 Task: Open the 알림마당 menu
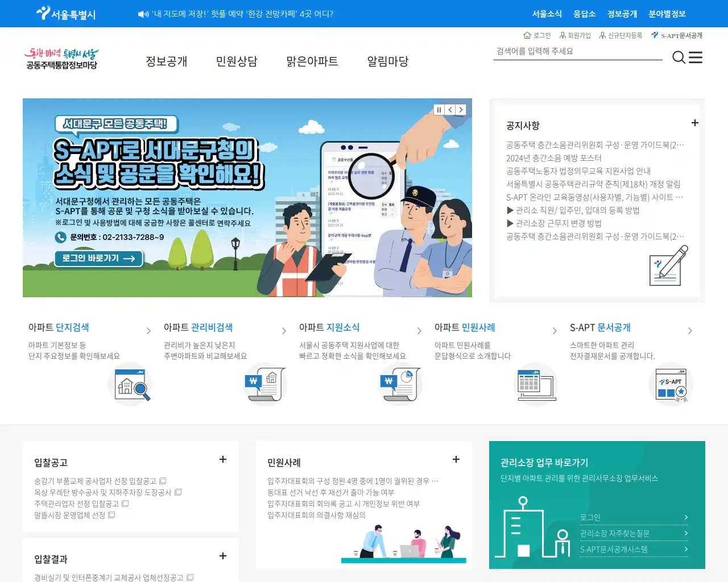pos(387,61)
